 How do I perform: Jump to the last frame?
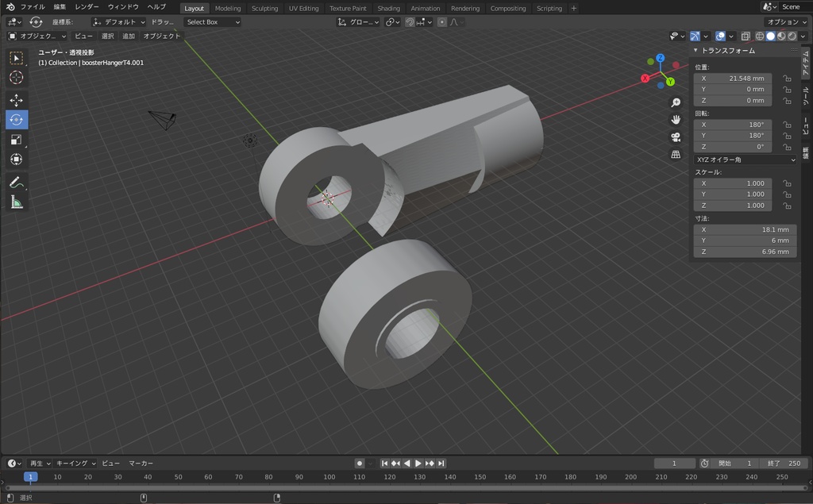click(441, 463)
